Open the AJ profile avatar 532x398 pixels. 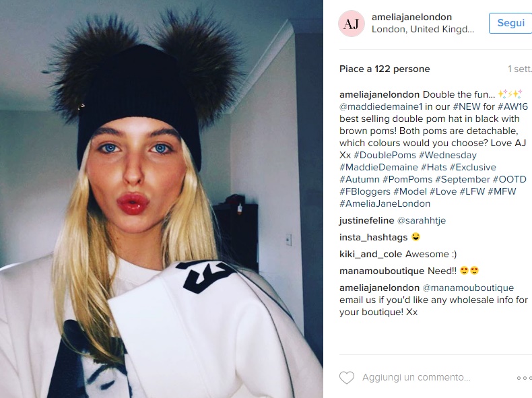(x=351, y=24)
